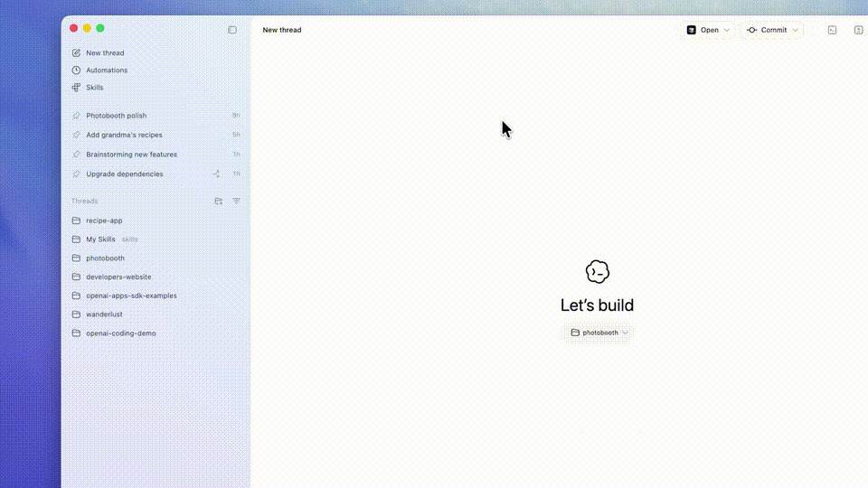868x488 pixels.
Task: Expand the developers-website folder
Action: click(118, 277)
